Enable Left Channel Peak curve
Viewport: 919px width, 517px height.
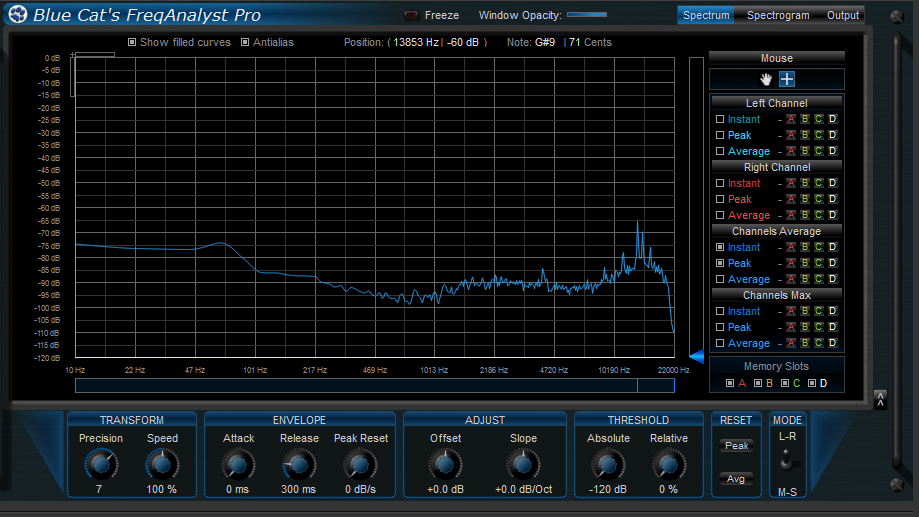click(720, 135)
